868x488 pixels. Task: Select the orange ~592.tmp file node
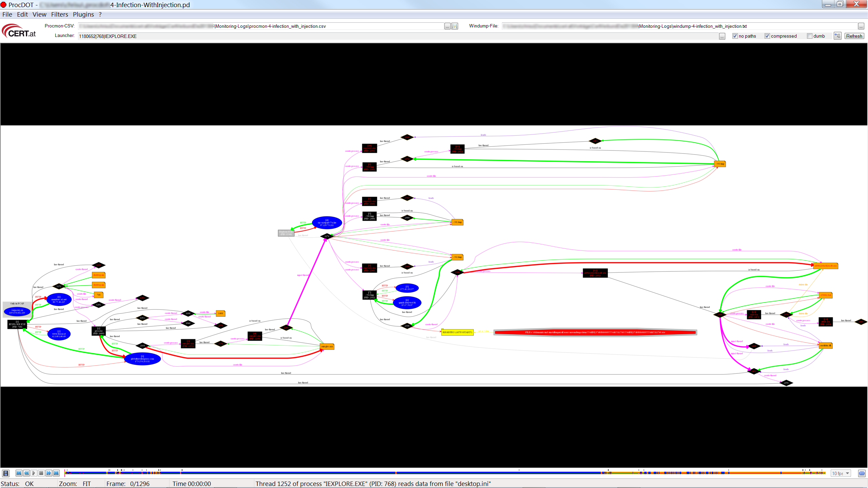[x=457, y=257]
